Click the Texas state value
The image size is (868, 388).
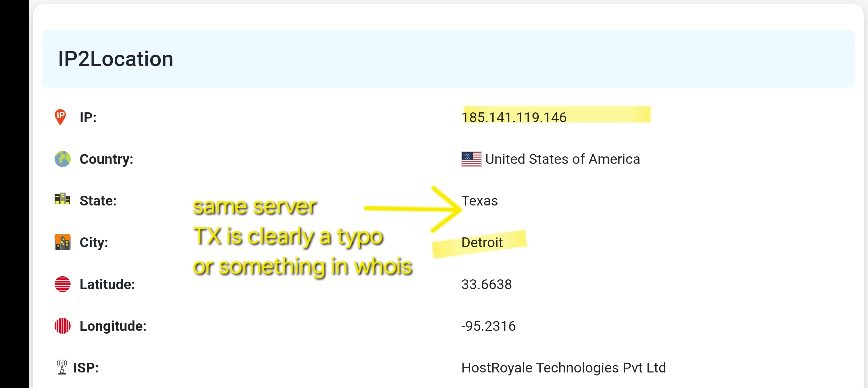(x=479, y=201)
